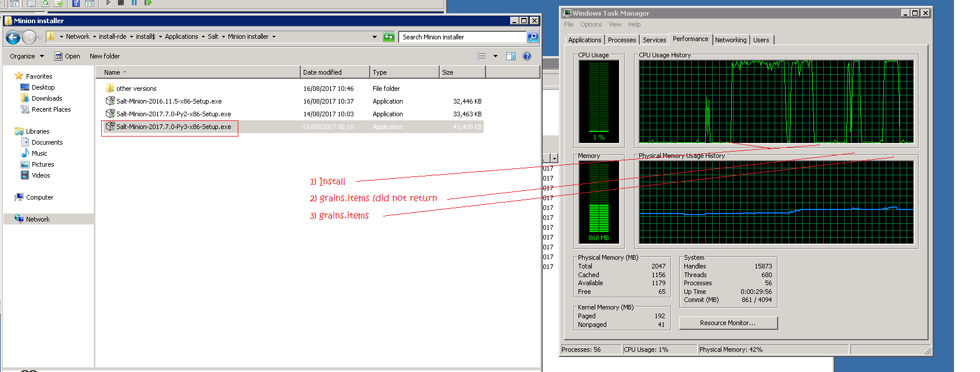Switch to the Users tab

coord(761,40)
